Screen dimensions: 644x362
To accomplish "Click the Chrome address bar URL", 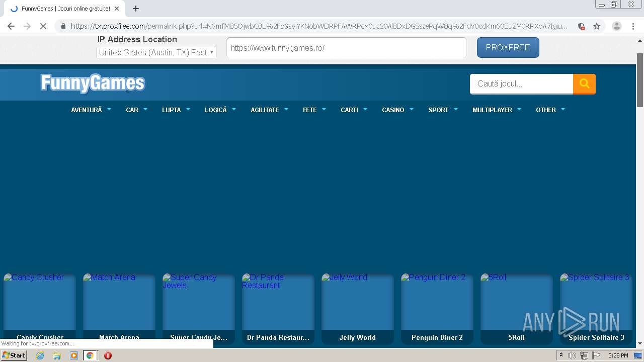I will [x=319, y=26].
